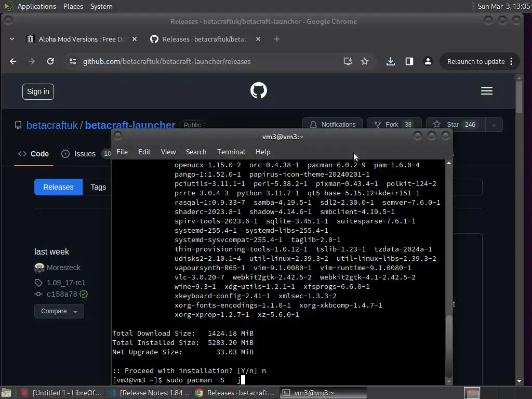Open commit c158a78 link
Viewport: 532px width, 399px height.
pos(62,294)
